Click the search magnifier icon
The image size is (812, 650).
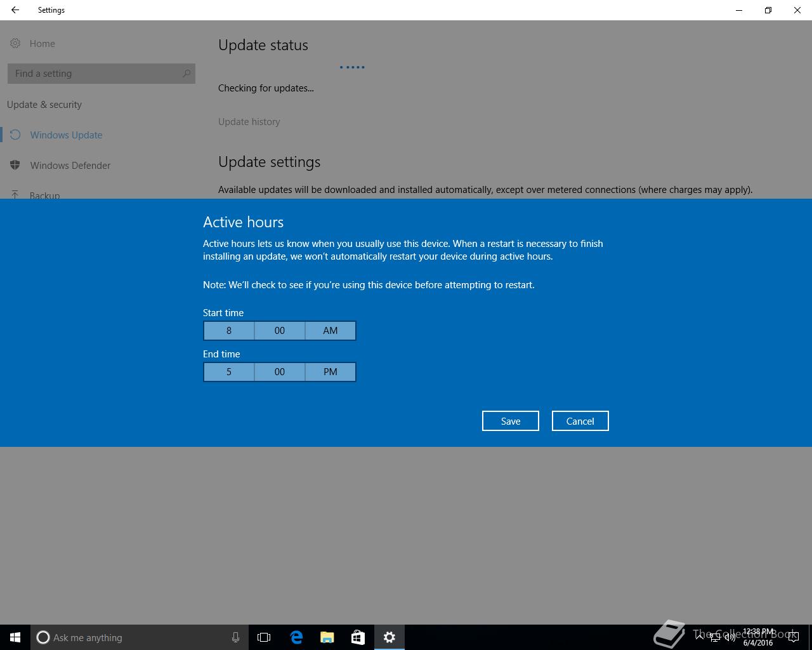click(187, 74)
